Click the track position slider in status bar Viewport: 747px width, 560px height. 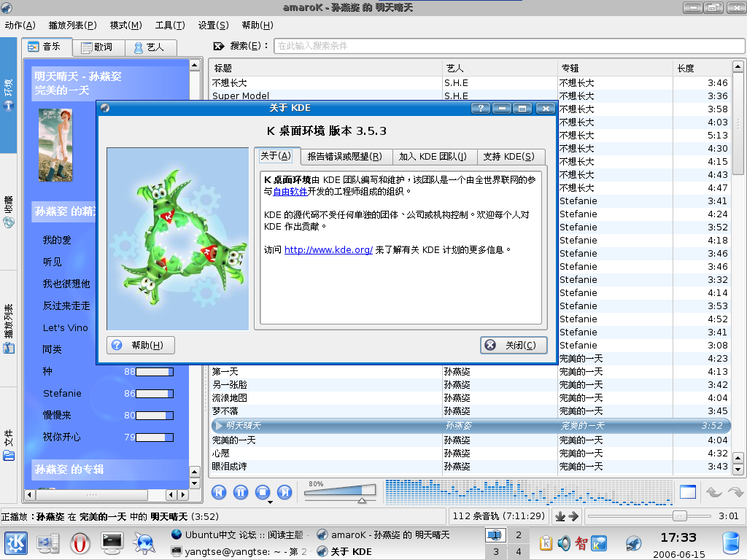[649, 516]
